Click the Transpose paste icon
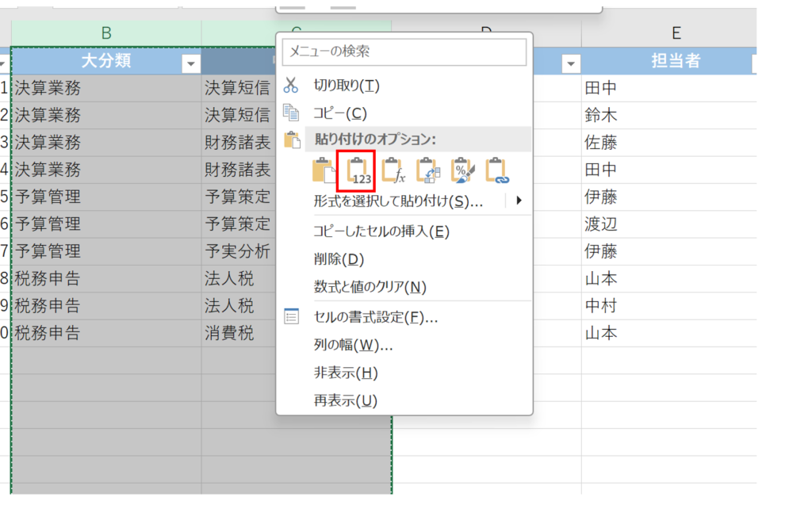 pyautogui.click(x=427, y=170)
